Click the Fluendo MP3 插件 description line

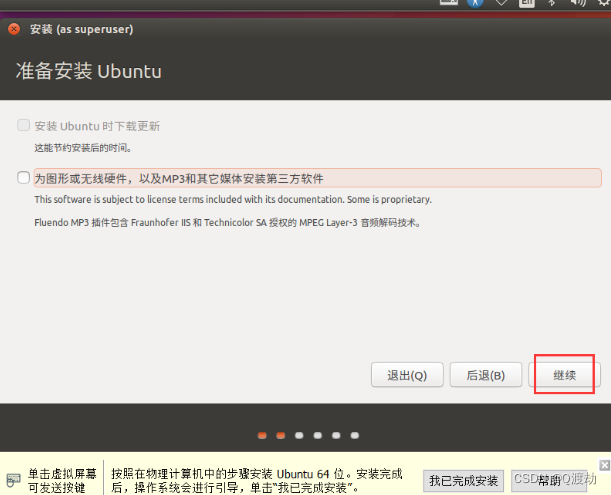(227, 223)
